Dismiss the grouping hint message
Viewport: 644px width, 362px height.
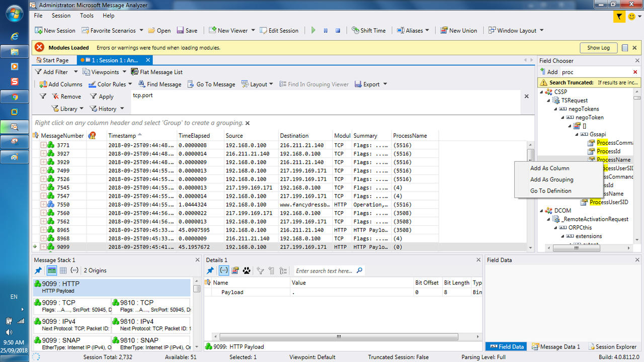click(x=248, y=123)
